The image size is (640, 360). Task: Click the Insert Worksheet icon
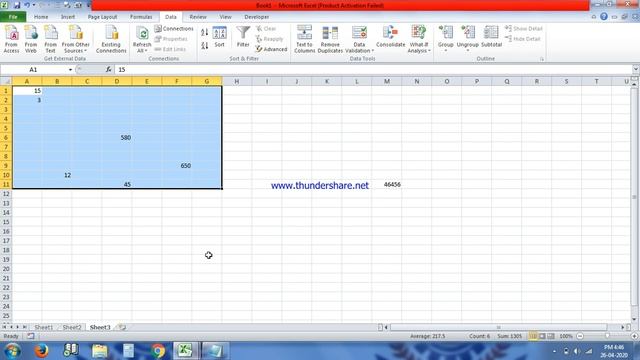tap(122, 327)
